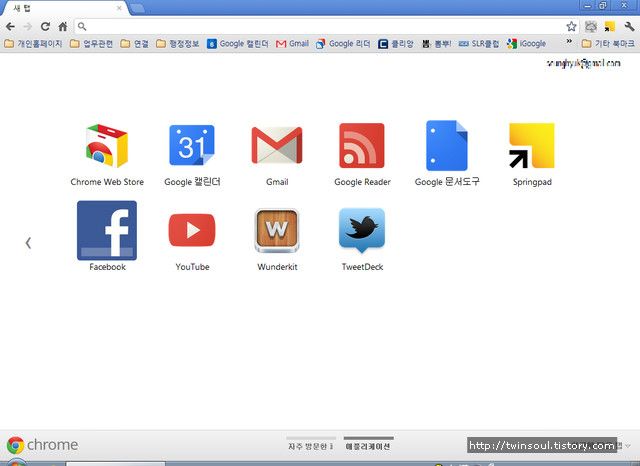Switch to the 애플리케이션 tab
The height and width of the screenshot is (466, 640).
(x=368, y=446)
